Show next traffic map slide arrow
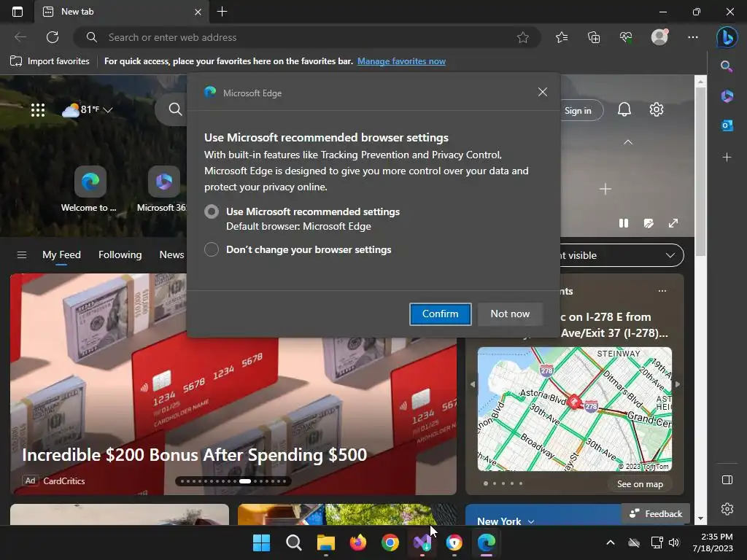747x560 pixels. click(678, 384)
